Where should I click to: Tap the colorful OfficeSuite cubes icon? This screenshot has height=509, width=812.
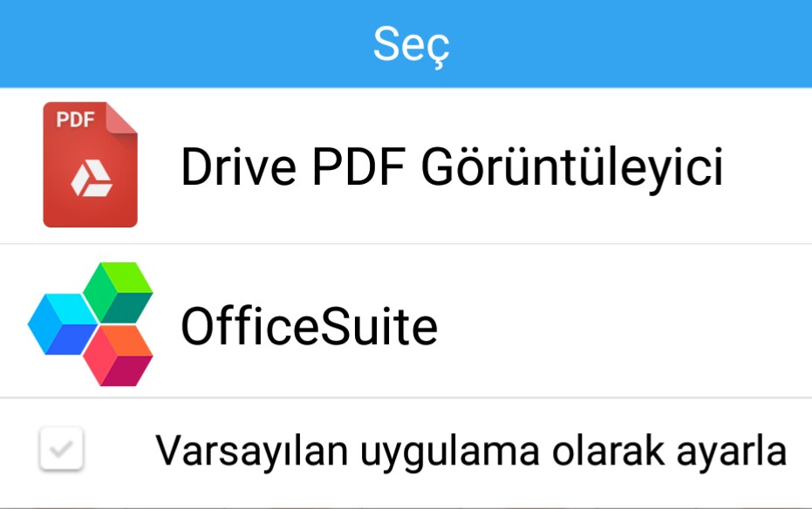[90, 324]
